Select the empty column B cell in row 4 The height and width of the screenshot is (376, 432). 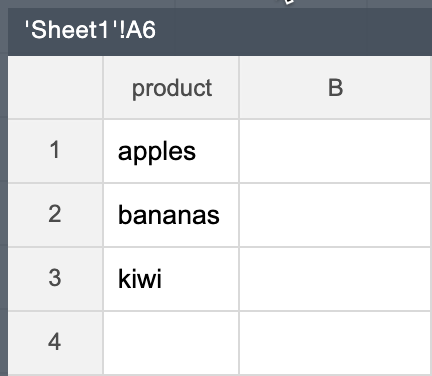click(335, 343)
